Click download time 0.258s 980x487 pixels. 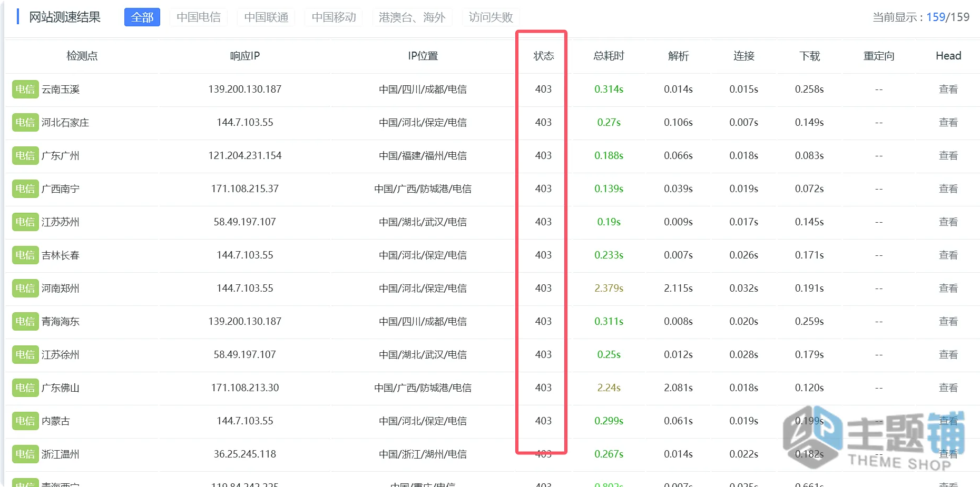coord(809,90)
